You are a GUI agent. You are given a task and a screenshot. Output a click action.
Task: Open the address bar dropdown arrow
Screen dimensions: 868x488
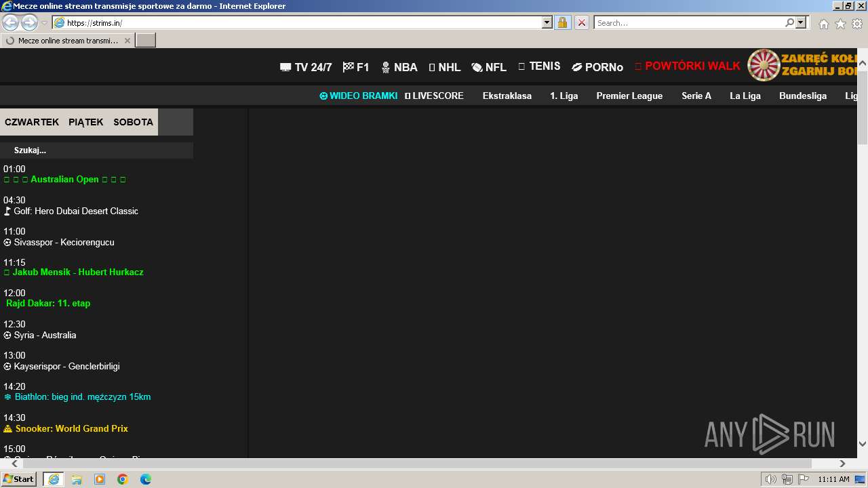[547, 22]
